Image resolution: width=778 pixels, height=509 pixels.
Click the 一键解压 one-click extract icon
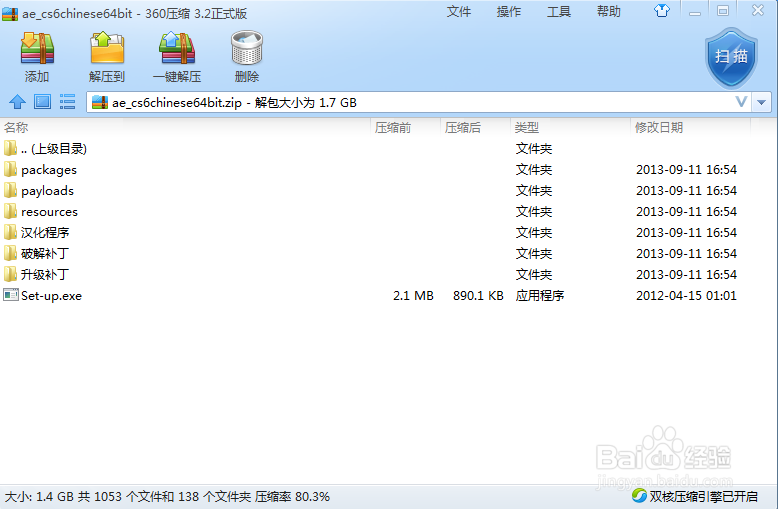pyautogui.click(x=177, y=48)
